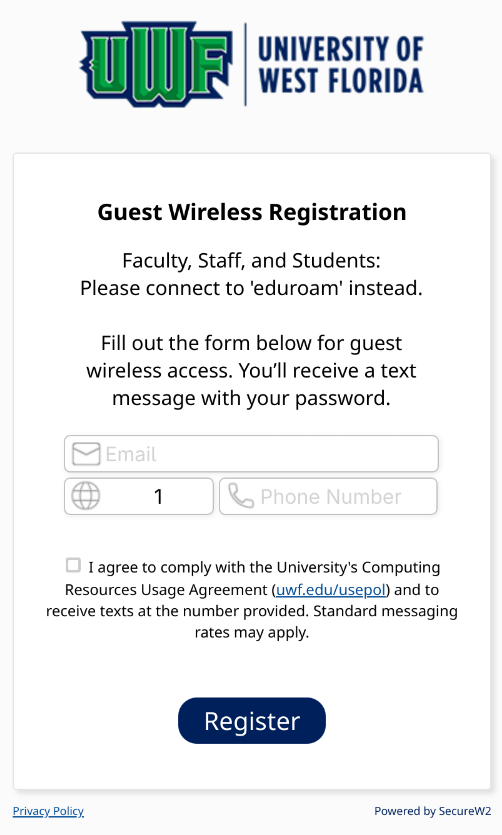Viewport: 502px width, 835px height.
Task: Click the globe icon beside country code
Action: (86, 496)
